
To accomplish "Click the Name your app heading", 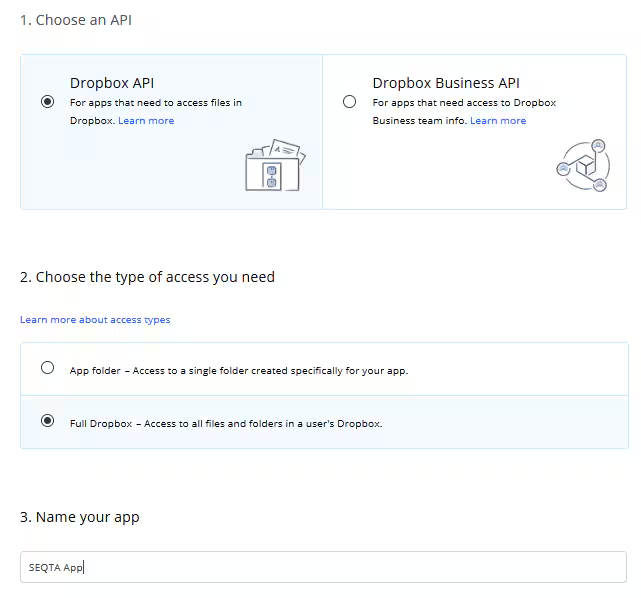I will [x=80, y=517].
